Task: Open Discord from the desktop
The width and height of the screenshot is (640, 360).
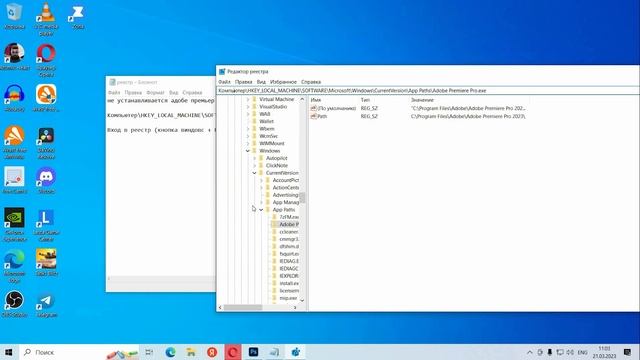Action: coord(46,180)
